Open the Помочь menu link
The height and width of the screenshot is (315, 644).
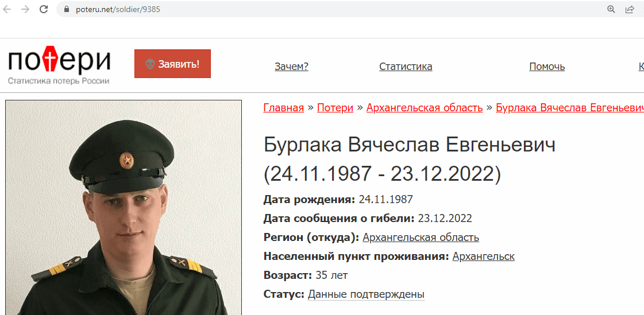[547, 67]
